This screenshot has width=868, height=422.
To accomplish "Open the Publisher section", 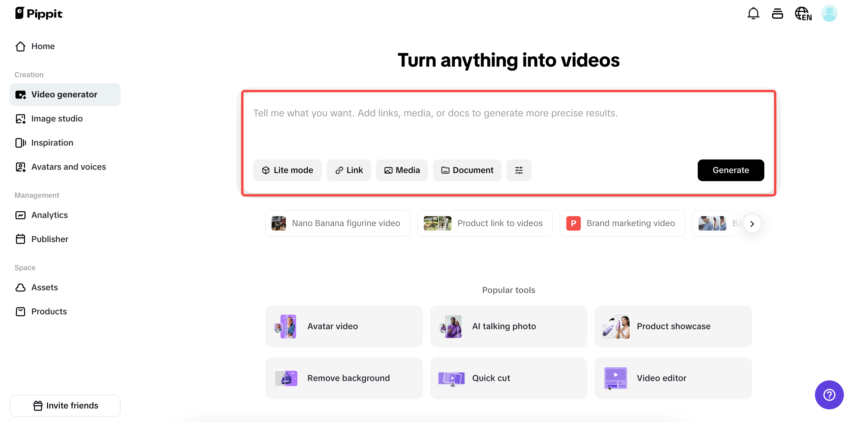I will click(50, 239).
